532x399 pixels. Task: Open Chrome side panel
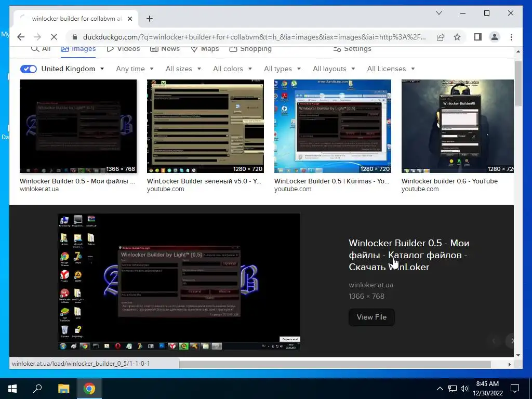pos(478,37)
